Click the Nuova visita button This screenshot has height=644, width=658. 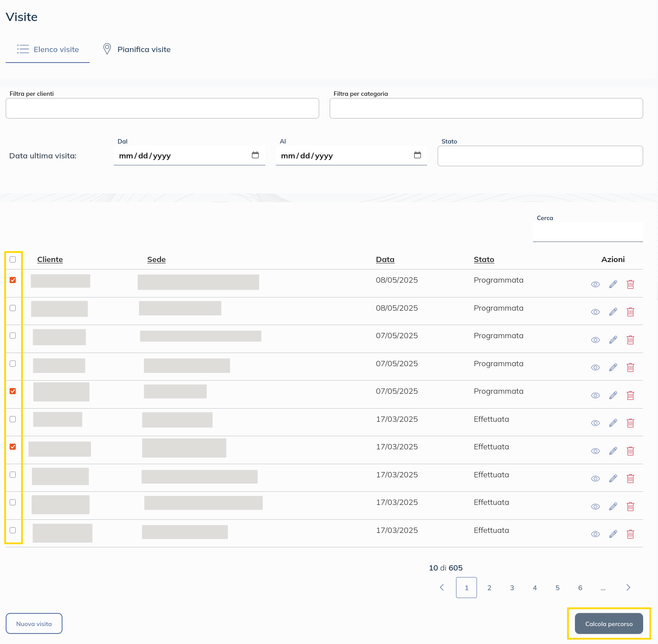pyautogui.click(x=34, y=623)
